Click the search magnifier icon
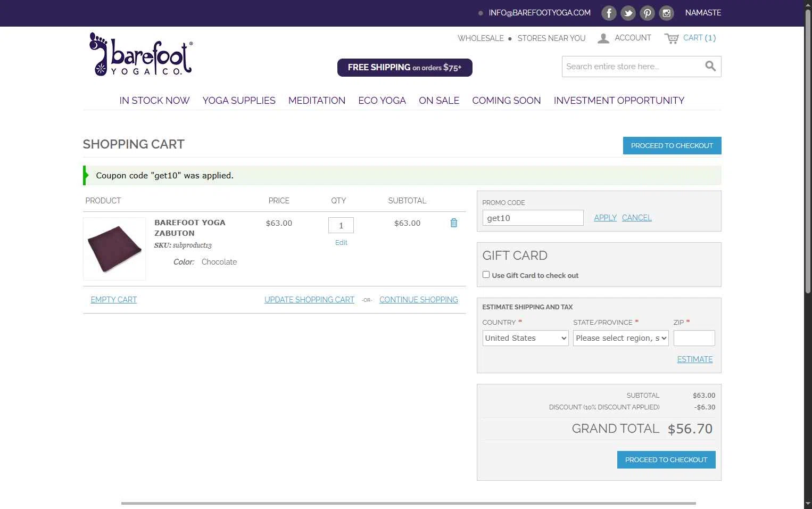Image resolution: width=812 pixels, height=509 pixels. [x=710, y=66]
